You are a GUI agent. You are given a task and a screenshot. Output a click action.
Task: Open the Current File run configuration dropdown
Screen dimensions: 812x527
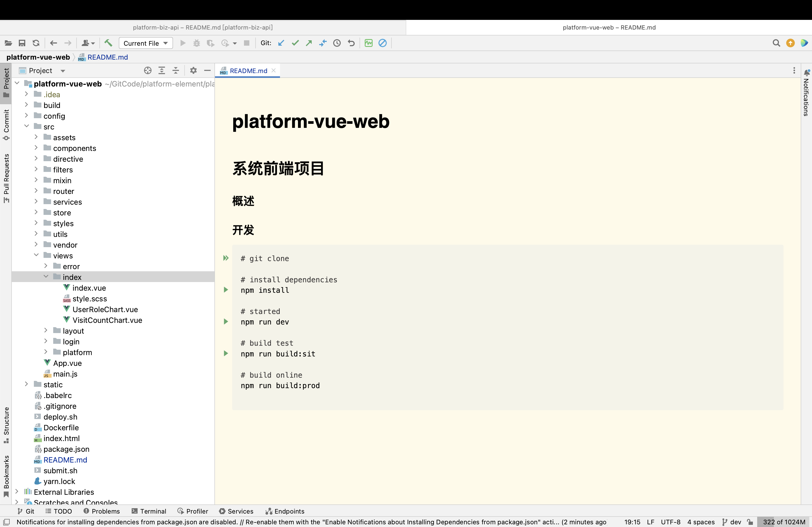pyautogui.click(x=146, y=43)
